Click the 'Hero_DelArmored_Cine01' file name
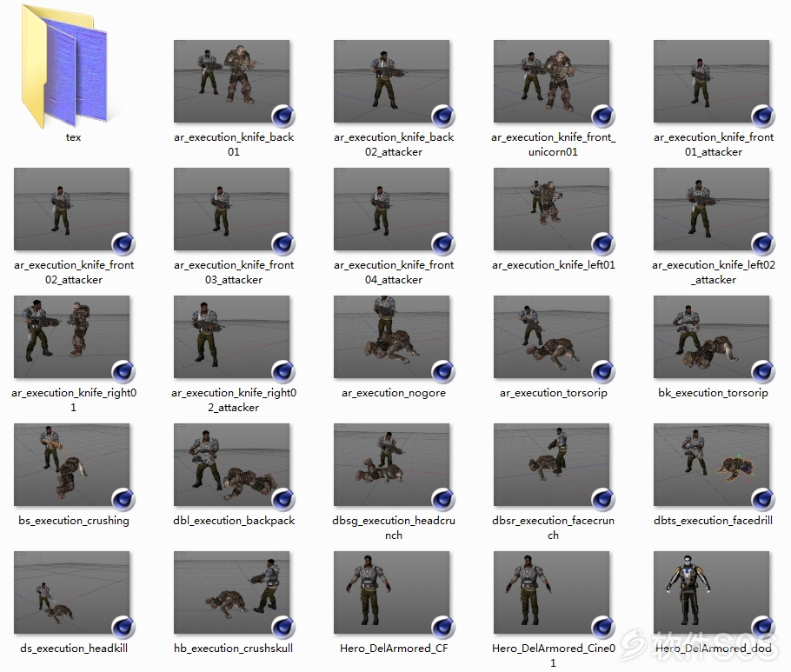Viewport: 791px width, 672px height. click(554, 655)
